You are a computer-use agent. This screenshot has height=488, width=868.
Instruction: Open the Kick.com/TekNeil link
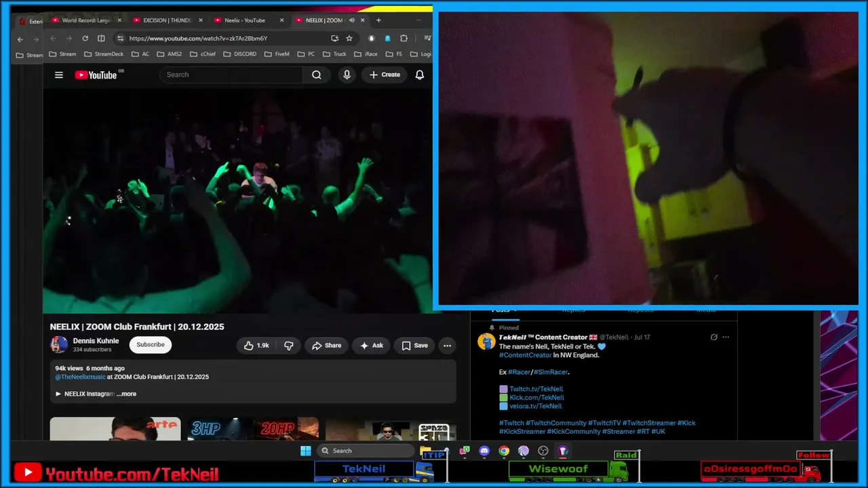click(536, 398)
